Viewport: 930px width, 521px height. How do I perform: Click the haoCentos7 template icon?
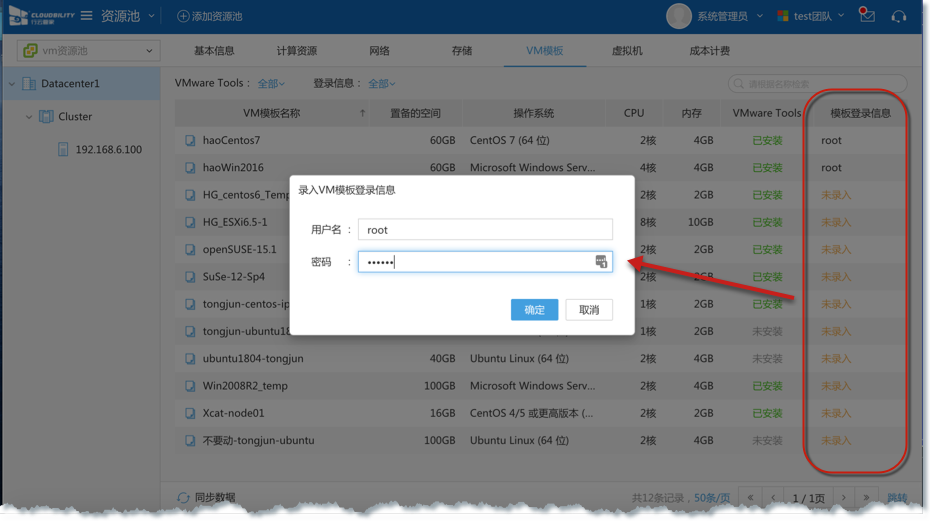coord(190,141)
